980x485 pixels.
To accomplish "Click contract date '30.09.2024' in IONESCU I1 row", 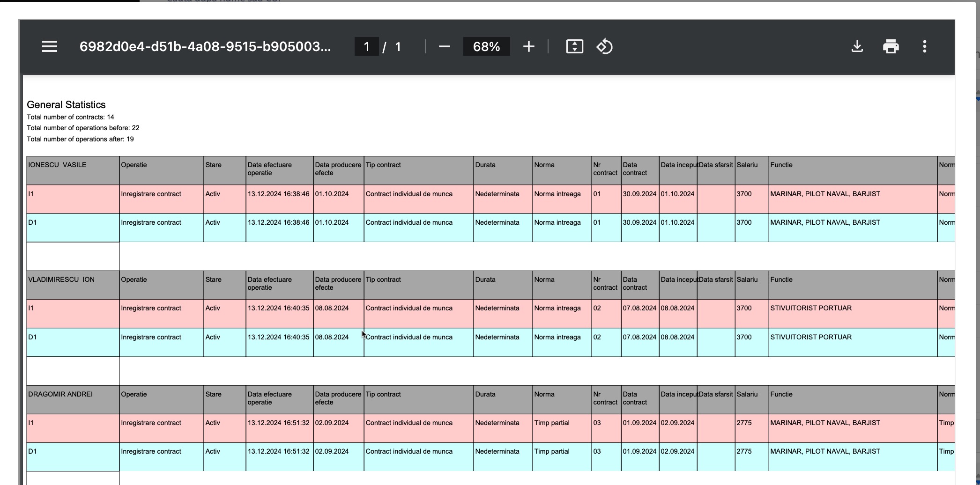I will 639,194.
